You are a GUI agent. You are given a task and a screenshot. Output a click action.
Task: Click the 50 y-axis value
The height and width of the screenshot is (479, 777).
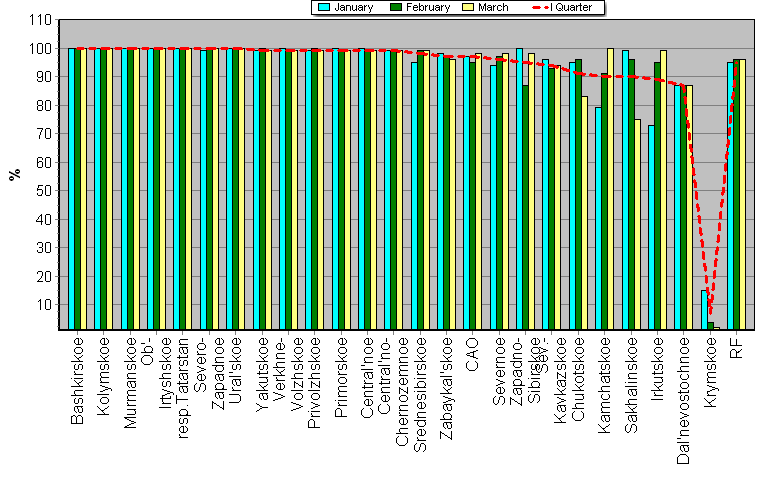[44, 191]
